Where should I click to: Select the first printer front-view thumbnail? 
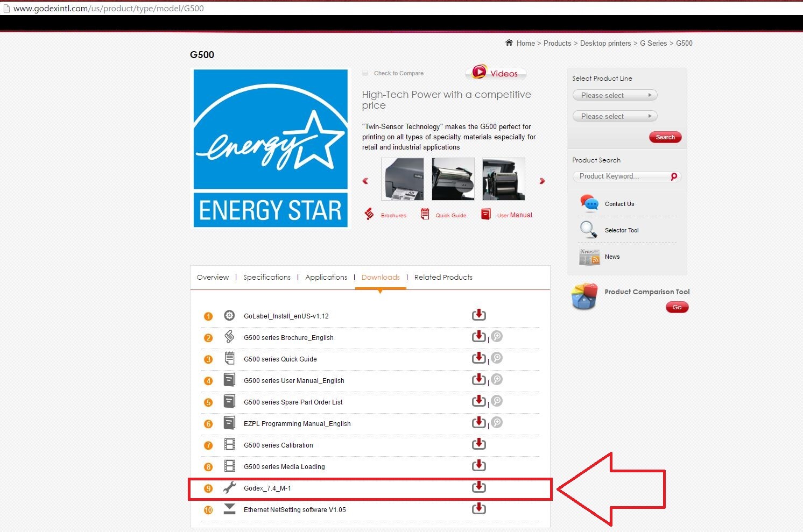402,179
